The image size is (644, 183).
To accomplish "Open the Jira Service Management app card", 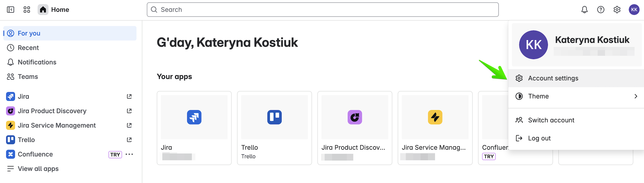I will pyautogui.click(x=435, y=128).
